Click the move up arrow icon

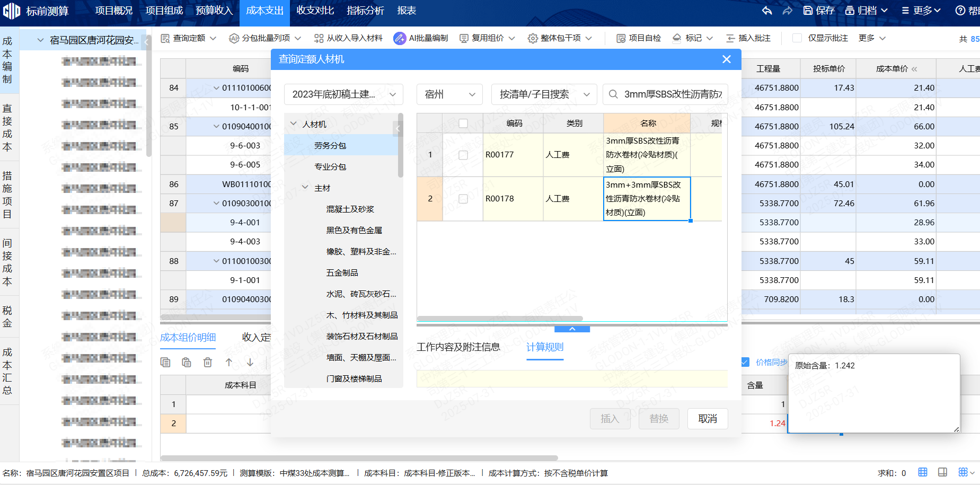click(229, 362)
